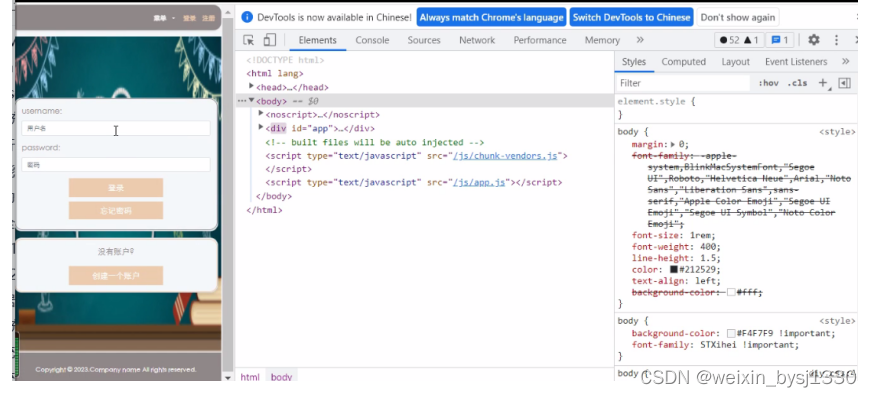Open the Sources tab
This screenshot has width=872, height=397.
pos(424,40)
